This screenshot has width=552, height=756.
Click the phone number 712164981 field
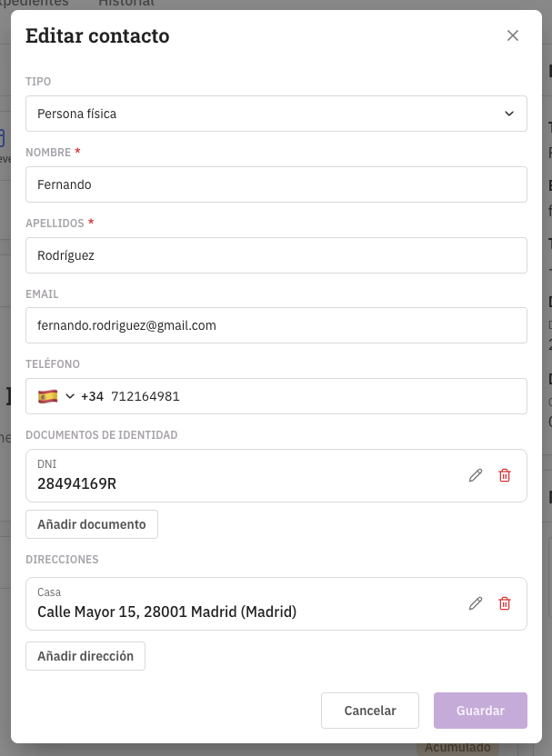[309, 396]
